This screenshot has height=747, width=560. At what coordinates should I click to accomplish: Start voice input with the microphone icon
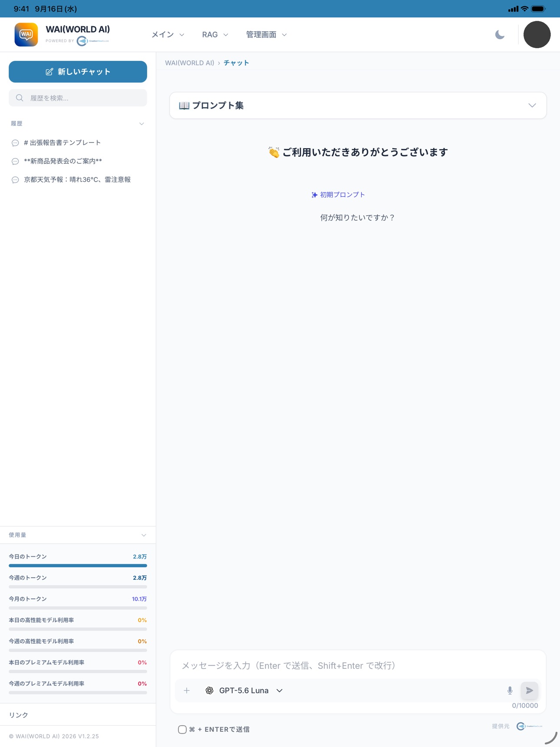tap(510, 691)
